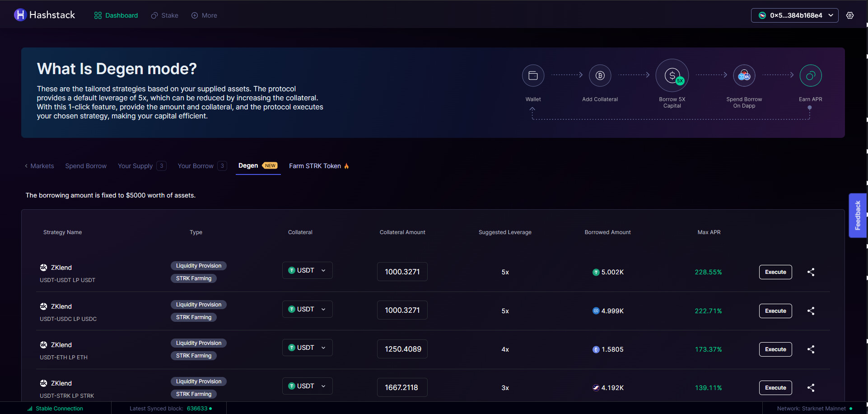Expand the wallet address dropdown
The height and width of the screenshot is (414, 868).
coord(831,15)
